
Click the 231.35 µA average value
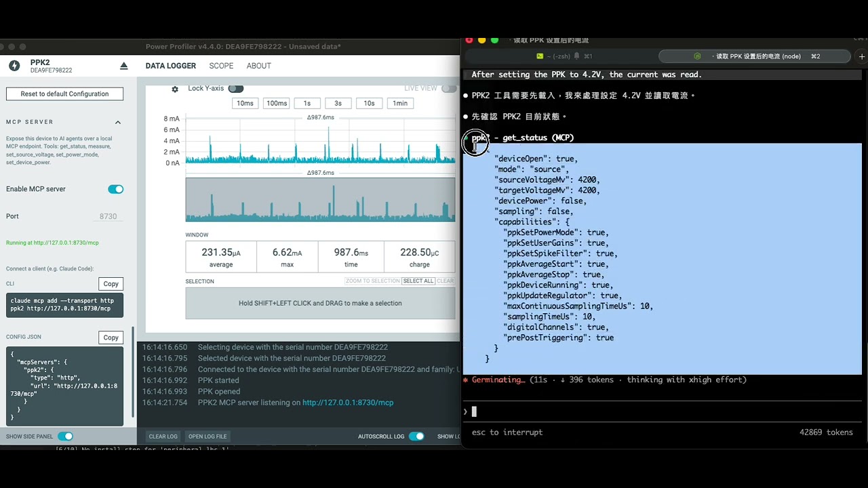tap(221, 252)
